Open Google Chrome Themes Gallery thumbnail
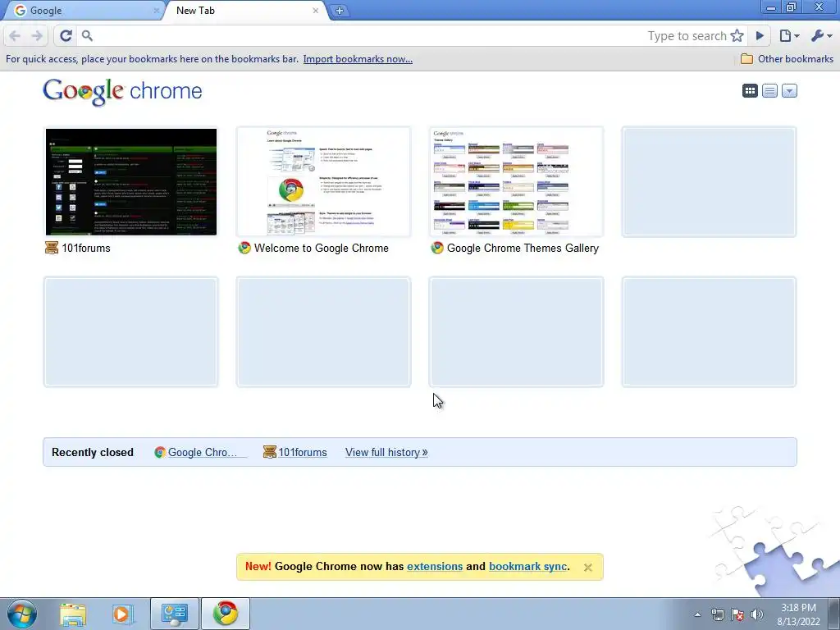 517,181
